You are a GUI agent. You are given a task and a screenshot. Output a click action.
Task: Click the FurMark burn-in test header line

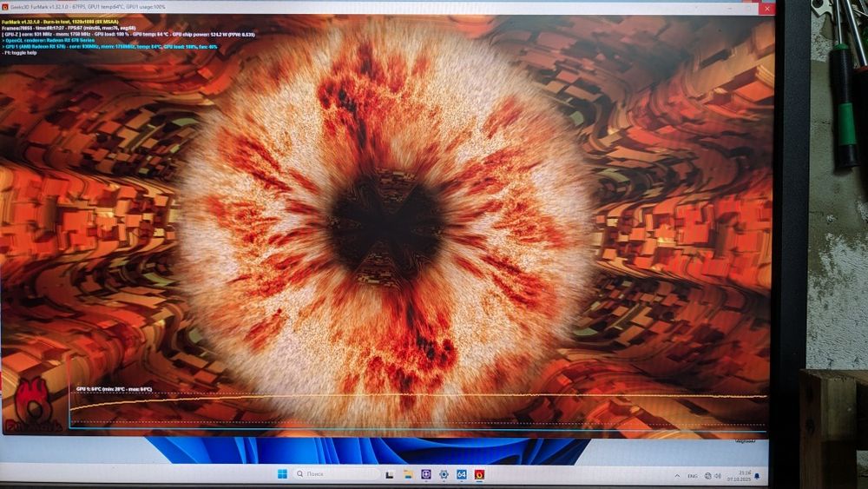point(60,22)
